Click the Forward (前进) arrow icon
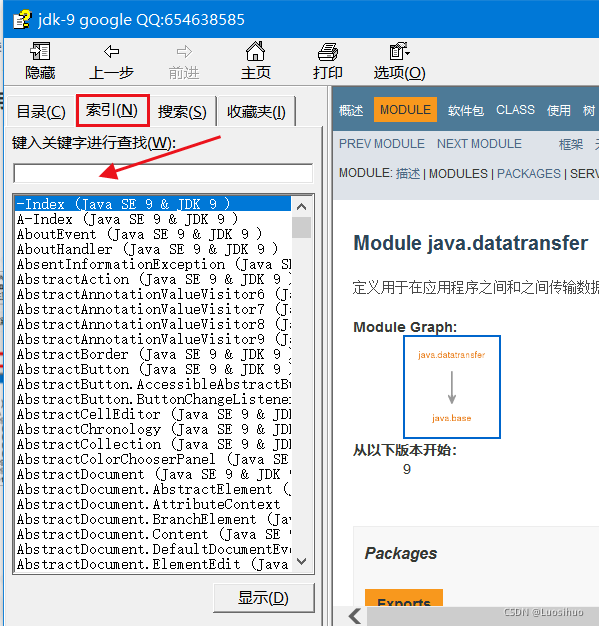The height and width of the screenshot is (626, 599). (x=184, y=52)
